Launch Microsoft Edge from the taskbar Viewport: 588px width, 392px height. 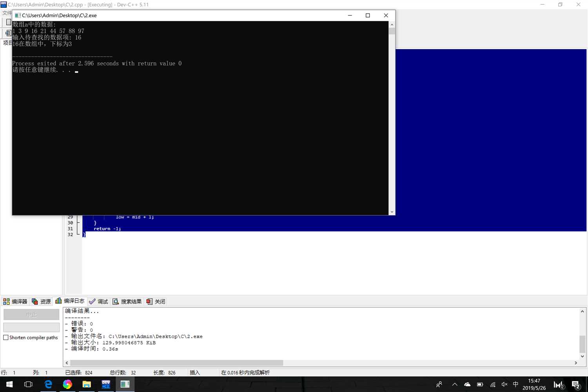point(48,385)
